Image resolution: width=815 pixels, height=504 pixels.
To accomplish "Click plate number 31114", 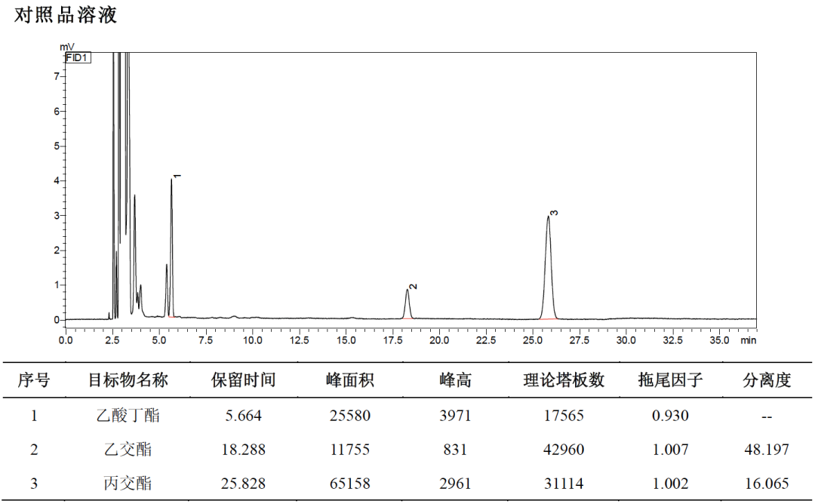I will 564,484.
